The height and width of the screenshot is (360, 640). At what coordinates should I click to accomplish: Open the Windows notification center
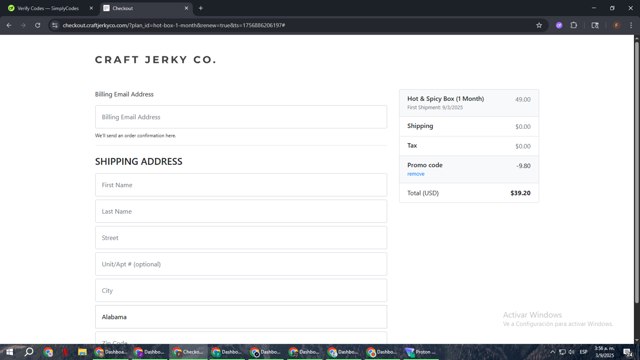628,352
